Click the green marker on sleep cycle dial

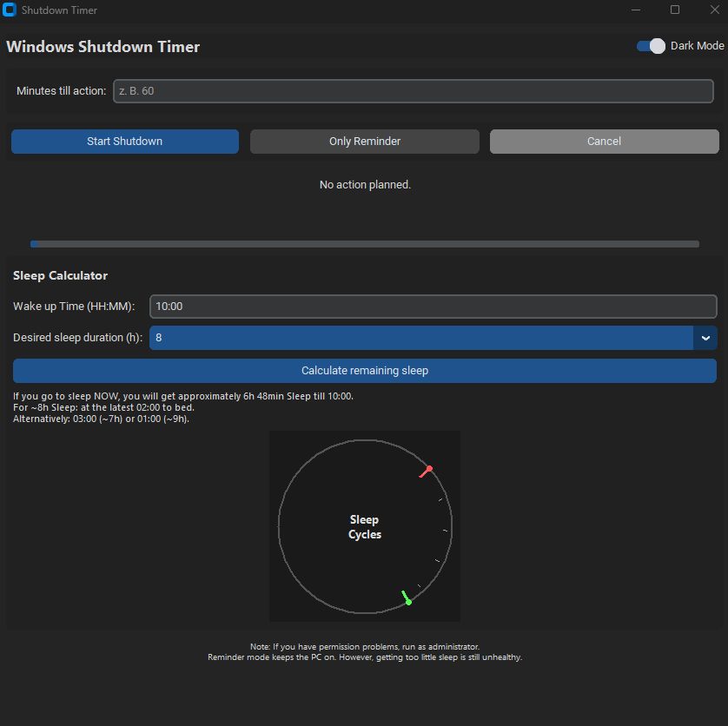(x=407, y=597)
